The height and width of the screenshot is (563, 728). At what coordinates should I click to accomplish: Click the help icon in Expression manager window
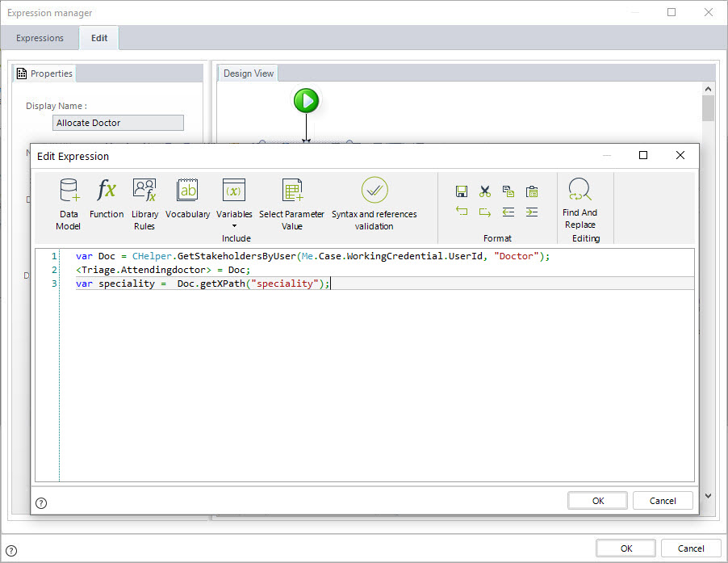click(x=11, y=551)
